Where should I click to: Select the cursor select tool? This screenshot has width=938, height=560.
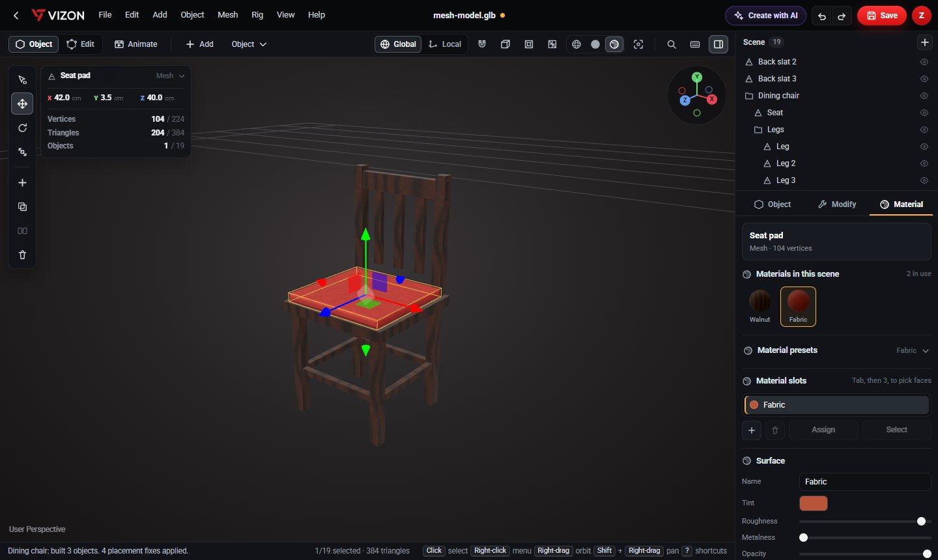pyautogui.click(x=22, y=80)
